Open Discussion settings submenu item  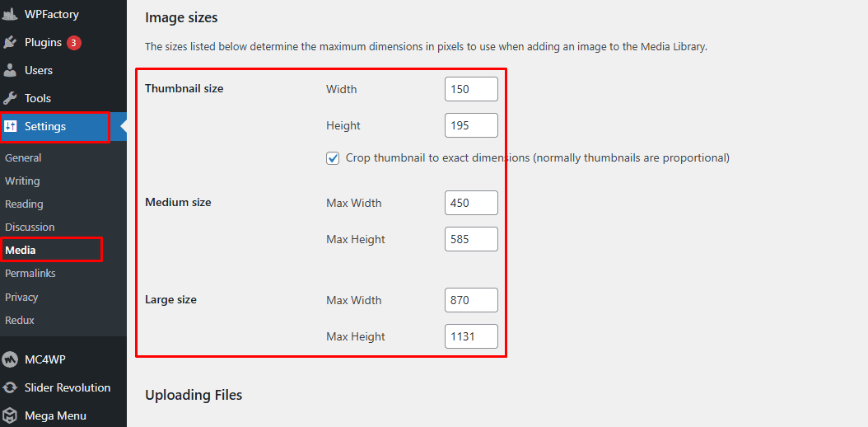(30, 227)
